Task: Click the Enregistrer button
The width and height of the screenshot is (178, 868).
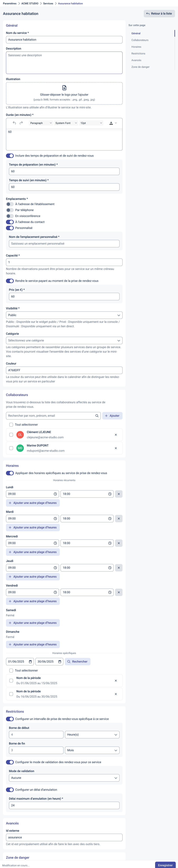Action: pyautogui.click(x=165, y=865)
